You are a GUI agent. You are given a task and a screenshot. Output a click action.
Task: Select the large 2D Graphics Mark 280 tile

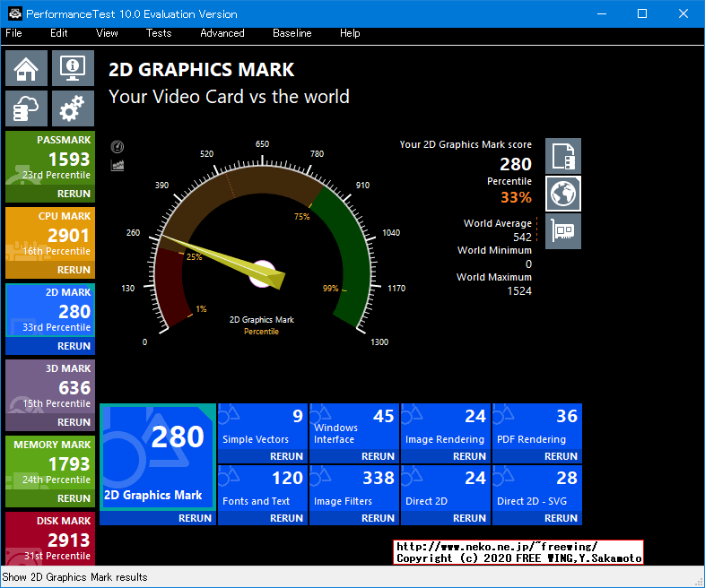click(x=158, y=457)
